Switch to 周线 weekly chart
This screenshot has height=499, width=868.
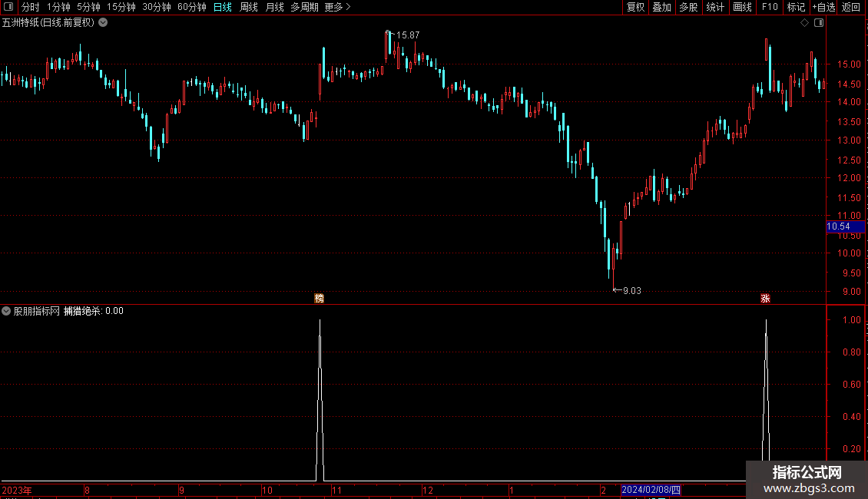coord(249,7)
